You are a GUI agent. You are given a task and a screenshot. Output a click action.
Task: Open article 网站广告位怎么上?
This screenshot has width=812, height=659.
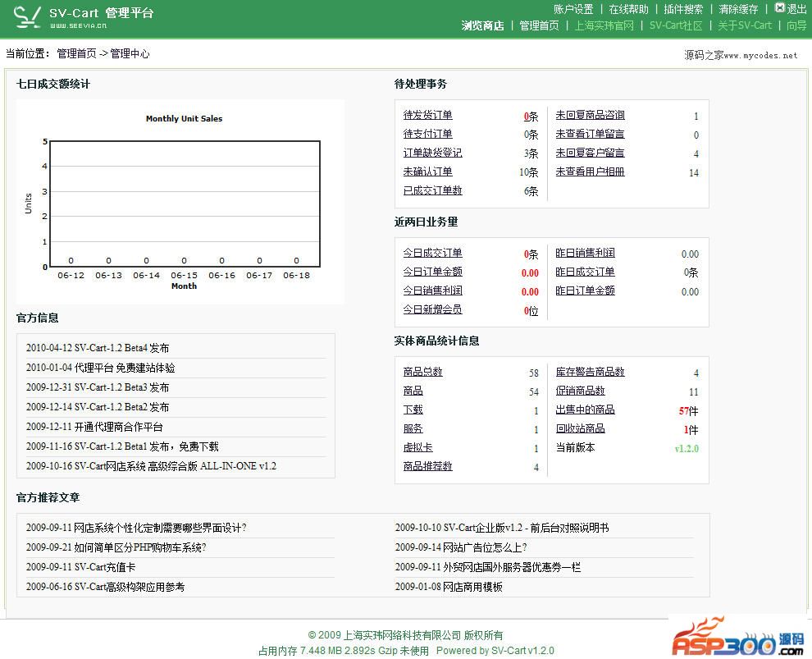coord(461,547)
